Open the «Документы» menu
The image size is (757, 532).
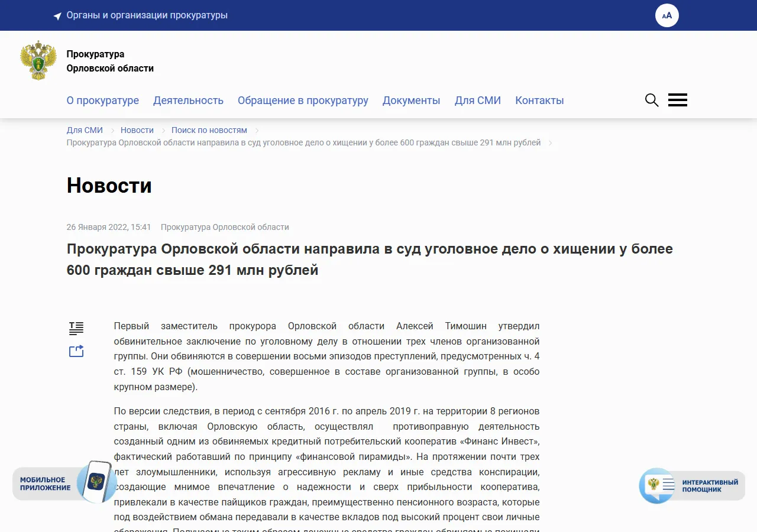[412, 100]
